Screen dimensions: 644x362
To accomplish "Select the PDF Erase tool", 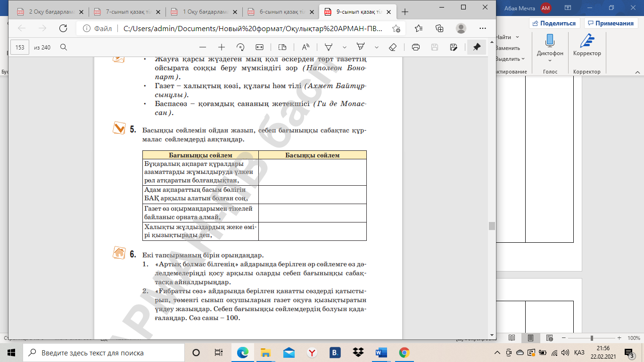I will coord(392,47).
